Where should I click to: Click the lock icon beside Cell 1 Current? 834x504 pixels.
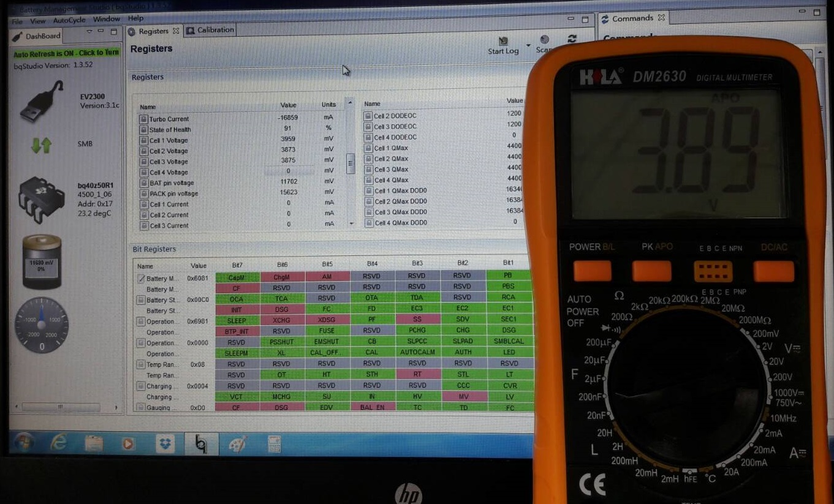pos(143,204)
